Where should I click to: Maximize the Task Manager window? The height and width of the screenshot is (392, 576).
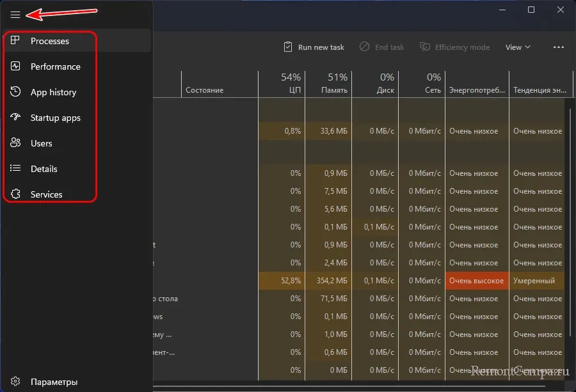point(531,10)
